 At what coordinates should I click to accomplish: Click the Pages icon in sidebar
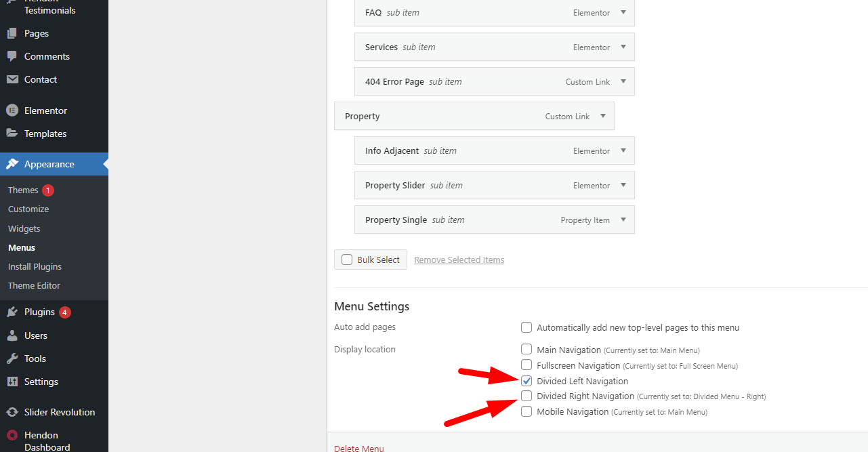[x=12, y=33]
